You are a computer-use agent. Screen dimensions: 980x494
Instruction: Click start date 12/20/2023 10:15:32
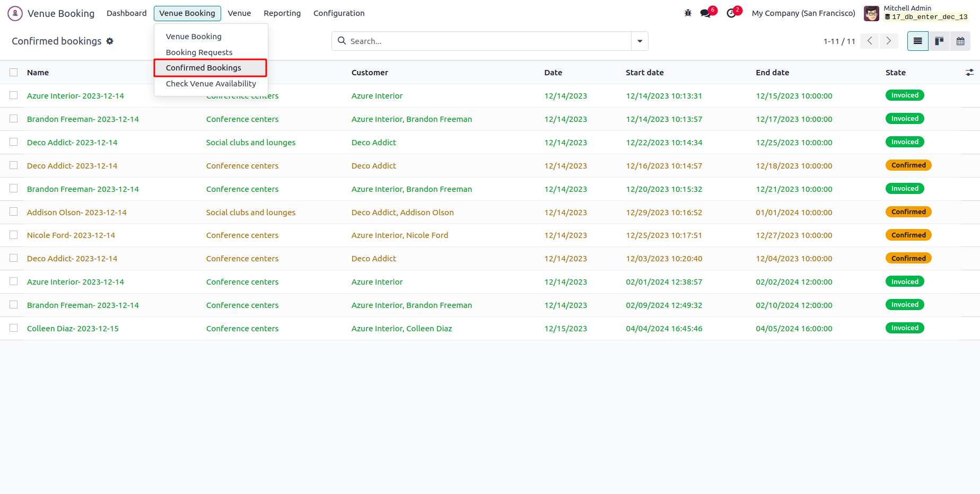click(664, 189)
